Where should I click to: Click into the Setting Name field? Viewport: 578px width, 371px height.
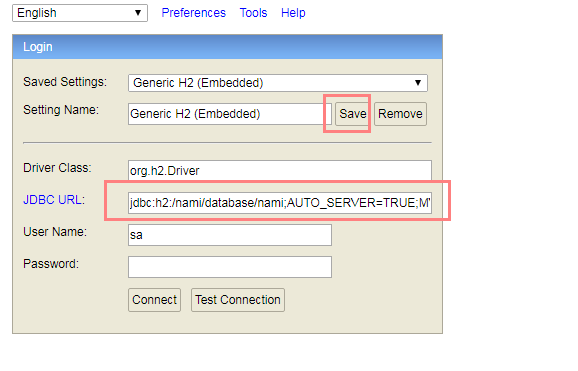pyautogui.click(x=230, y=114)
